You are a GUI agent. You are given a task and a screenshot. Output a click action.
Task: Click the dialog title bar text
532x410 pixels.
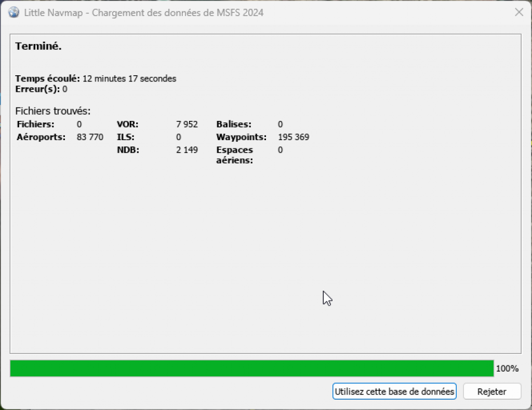tap(144, 12)
